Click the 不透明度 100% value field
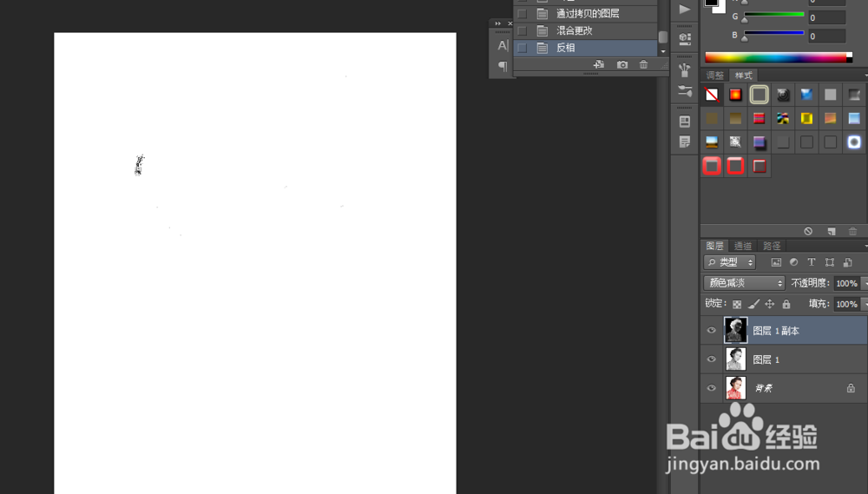This screenshot has height=494, width=868. [x=847, y=283]
